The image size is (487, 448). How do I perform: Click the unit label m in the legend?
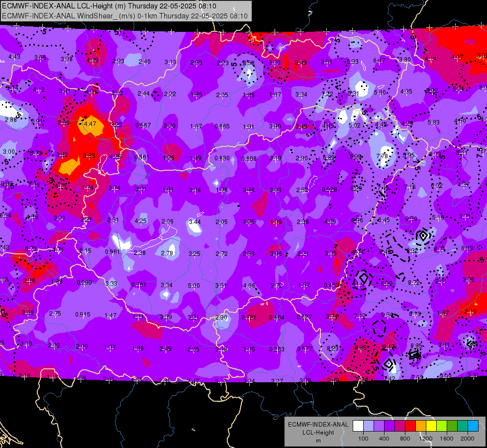pyautogui.click(x=318, y=441)
